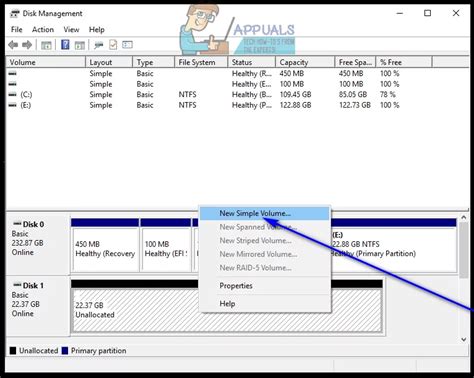Viewport: 474px width, 378px height.
Task: Click the 'Primary partition' legend label
Action: point(99,351)
